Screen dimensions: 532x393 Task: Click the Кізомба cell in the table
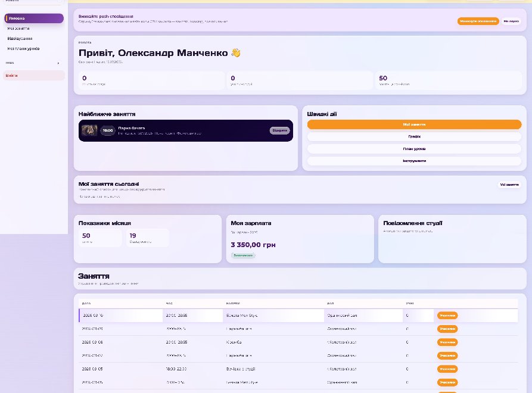coord(234,342)
